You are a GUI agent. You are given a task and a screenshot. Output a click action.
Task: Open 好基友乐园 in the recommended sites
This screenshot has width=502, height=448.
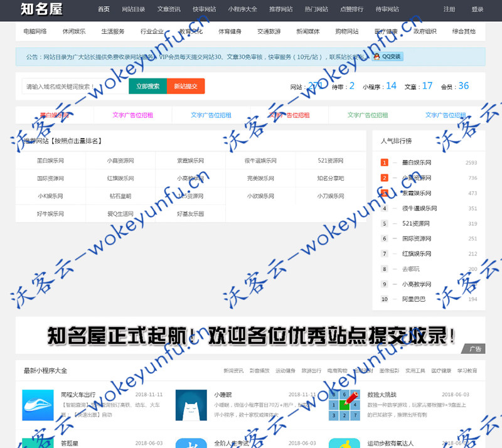[x=191, y=213]
